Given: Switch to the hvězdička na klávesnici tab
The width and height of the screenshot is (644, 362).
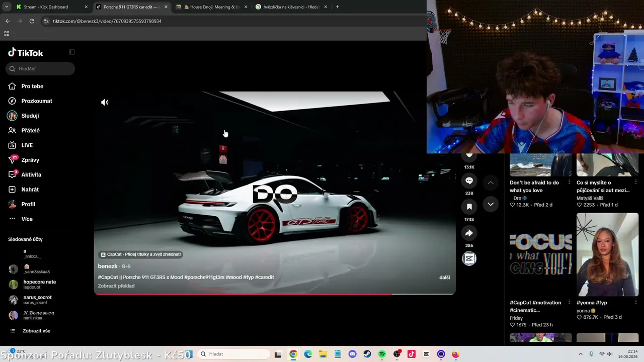Looking at the screenshot, I should (x=291, y=7).
